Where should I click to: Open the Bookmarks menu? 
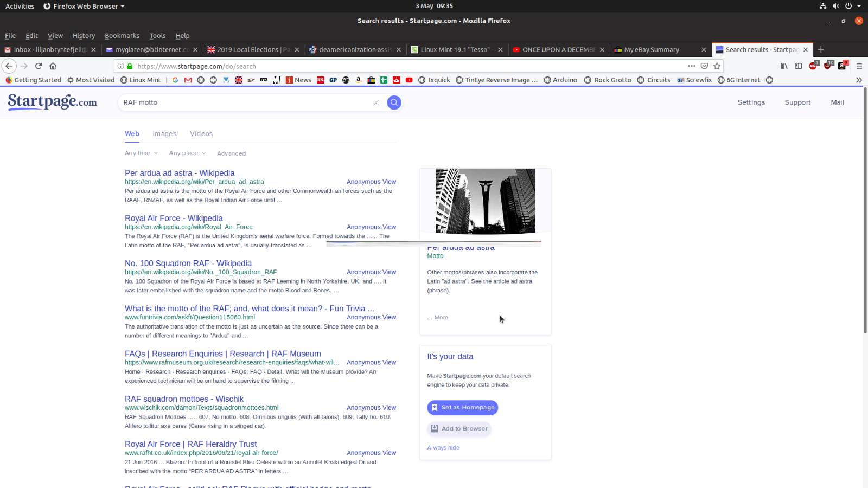[122, 36]
